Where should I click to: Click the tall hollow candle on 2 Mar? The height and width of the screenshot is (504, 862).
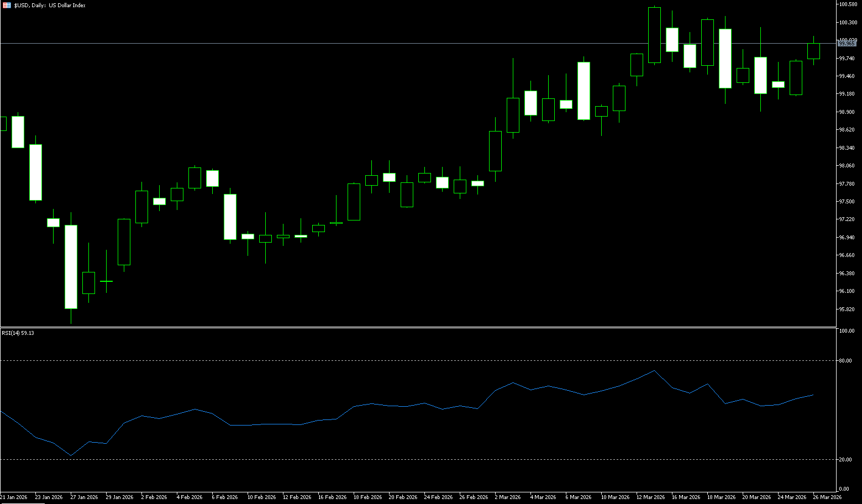(495, 151)
